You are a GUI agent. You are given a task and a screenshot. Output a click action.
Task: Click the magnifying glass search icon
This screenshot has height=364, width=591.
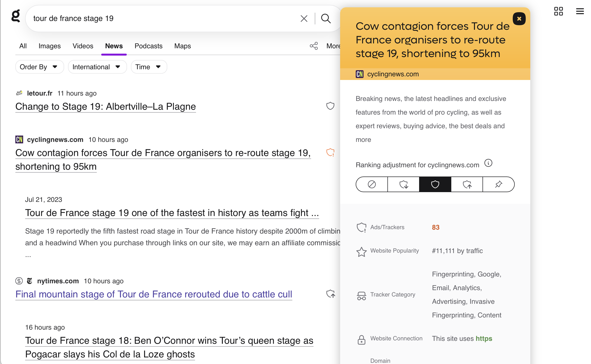pyautogui.click(x=326, y=19)
